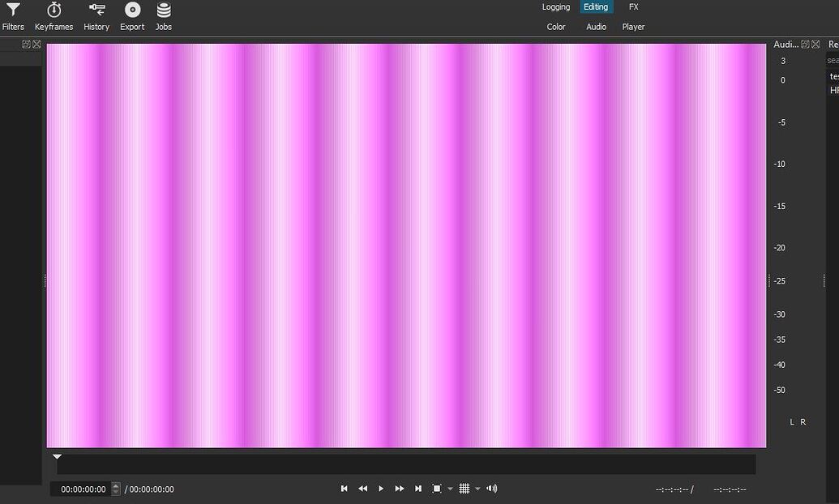The width and height of the screenshot is (839, 504).
Task: Open the Filters panel
Action: [x=13, y=16]
